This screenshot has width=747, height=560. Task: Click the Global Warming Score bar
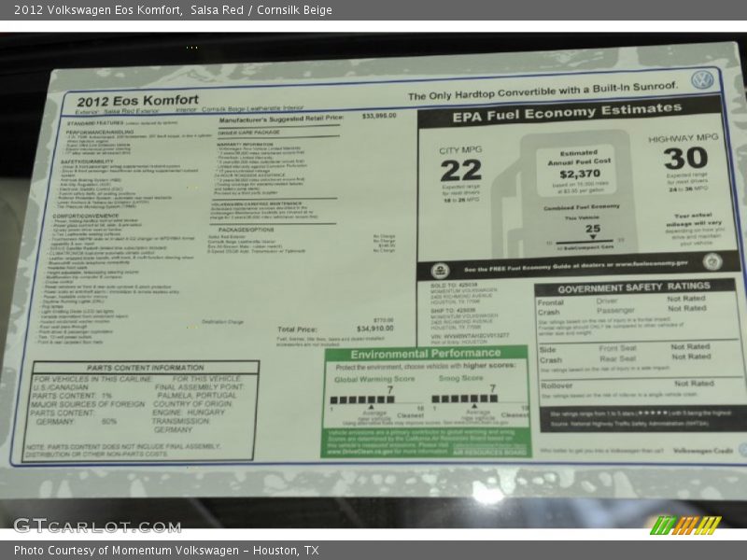(362, 399)
